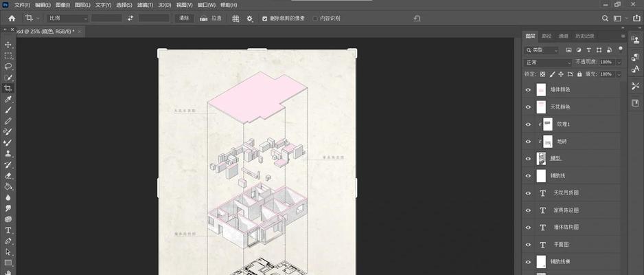Select the Eyedropper tool
This screenshot has height=275, width=644.
coord(8,99)
